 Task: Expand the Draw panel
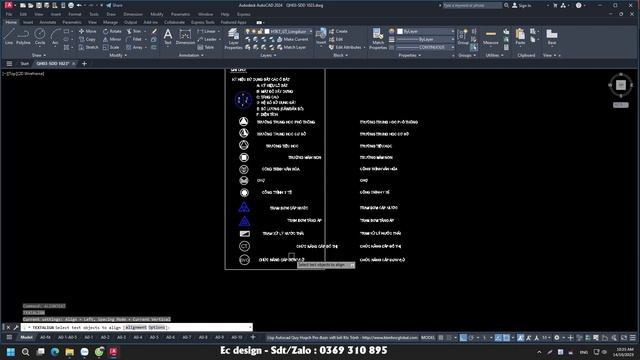(39, 55)
